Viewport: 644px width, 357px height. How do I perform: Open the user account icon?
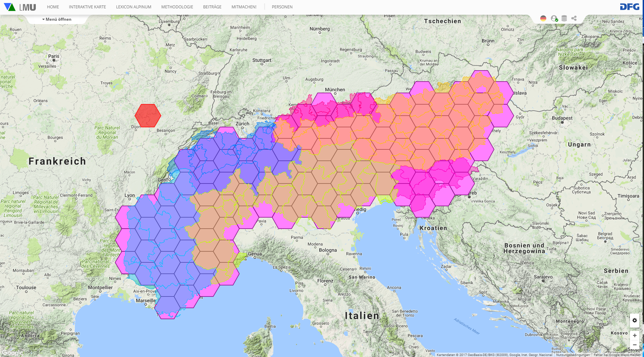(x=554, y=18)
